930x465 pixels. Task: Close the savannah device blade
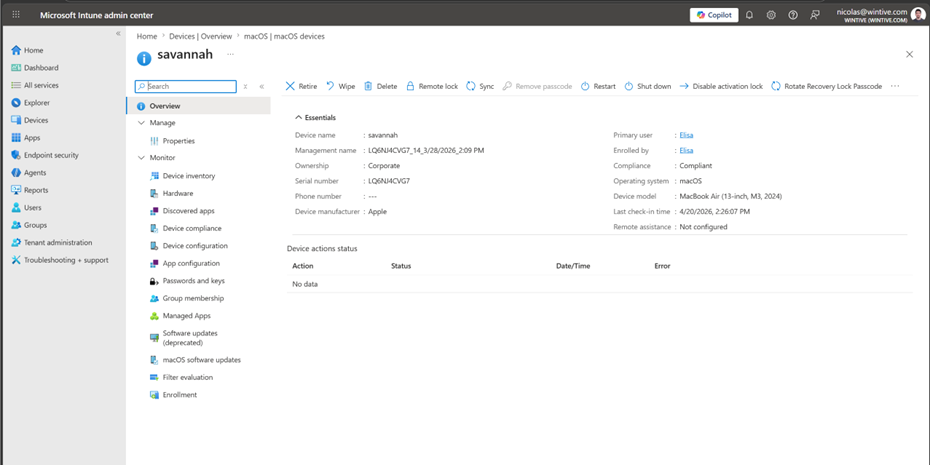[909, 55]
